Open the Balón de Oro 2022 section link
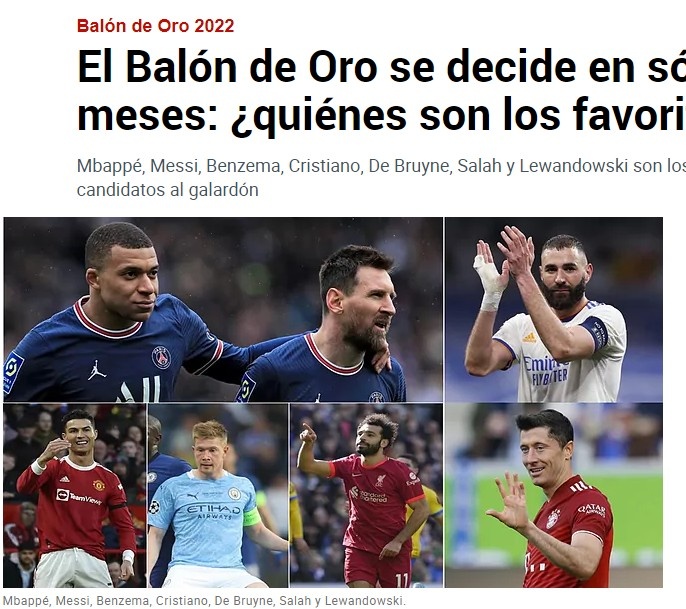 (x=155, y=26)
